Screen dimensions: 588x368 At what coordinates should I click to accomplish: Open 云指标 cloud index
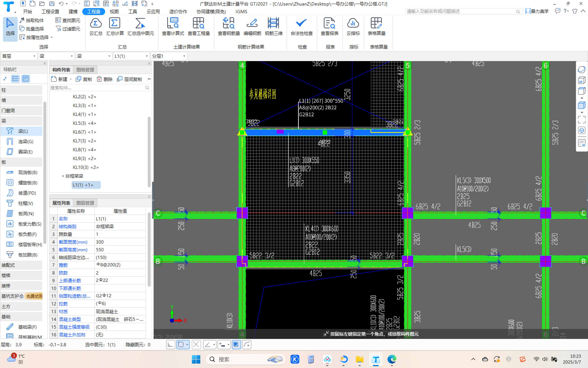click(353, 27)
